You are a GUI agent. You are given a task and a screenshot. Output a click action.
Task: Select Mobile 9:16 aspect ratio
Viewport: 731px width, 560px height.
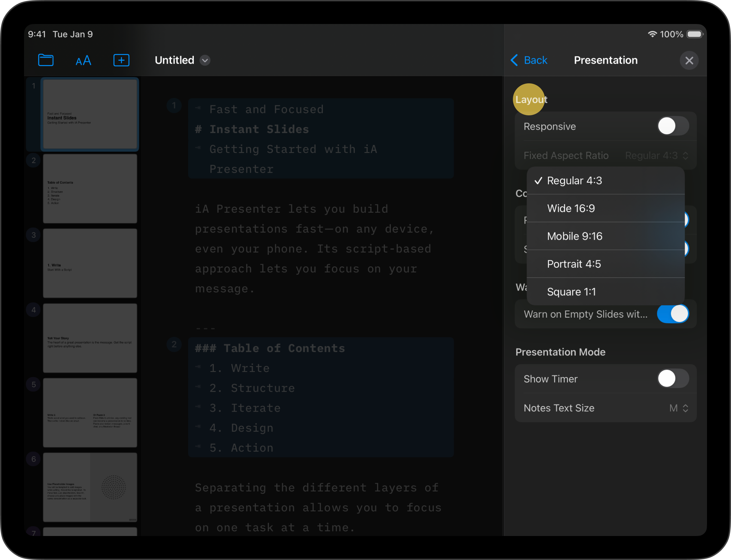[575, 236]
